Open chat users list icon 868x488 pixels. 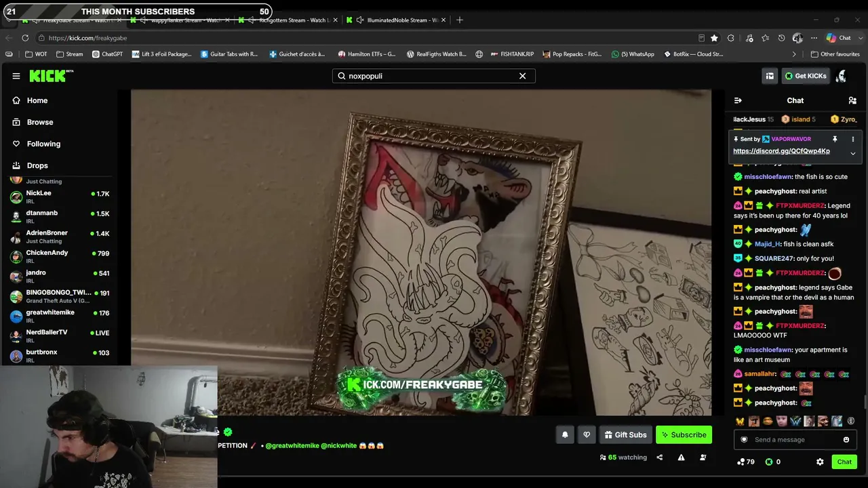(852, 100)
